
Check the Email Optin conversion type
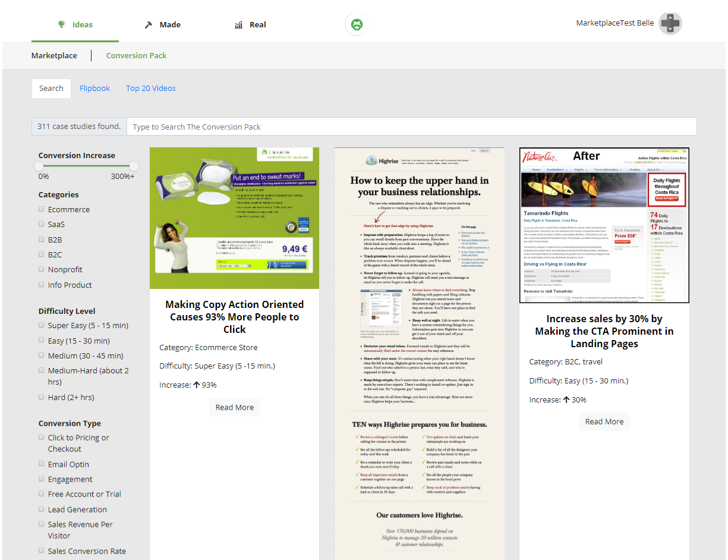pyautogui.click(x=41, y=463)
